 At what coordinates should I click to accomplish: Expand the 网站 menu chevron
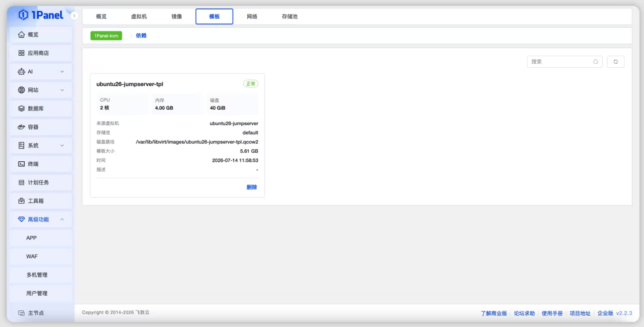(x=62, y=90)
